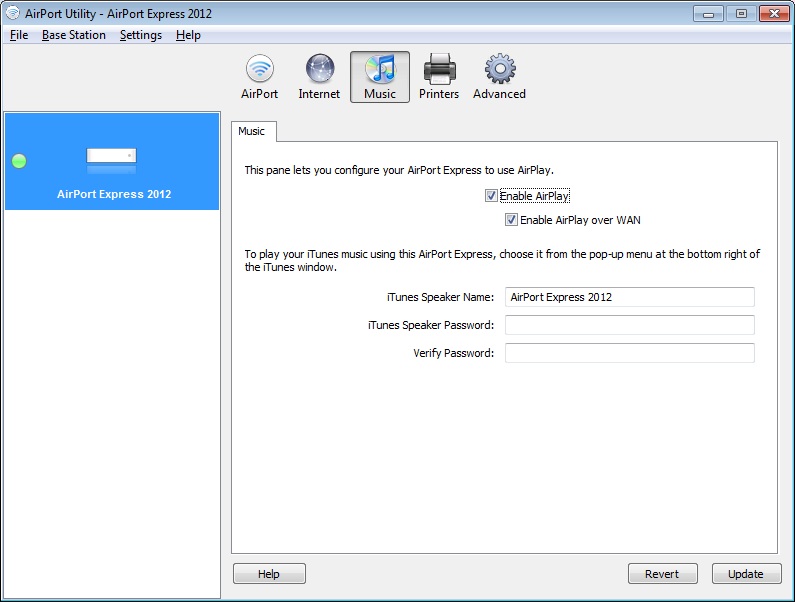The height and width of the screenshot is (602, 795).
Task: Select AirPort Express 2012 in device list
Action: tap(112, 161)
